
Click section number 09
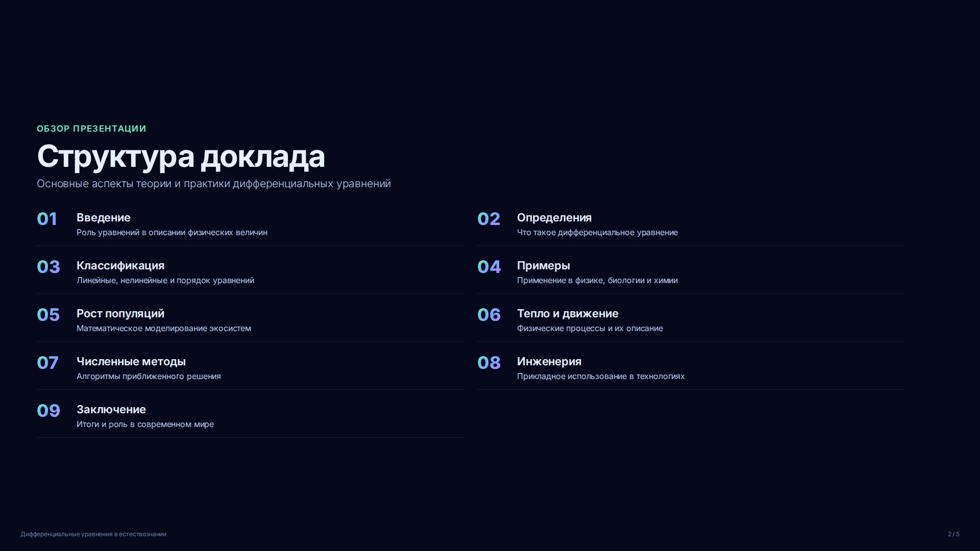pyautogui.click(x=48, y=411)
